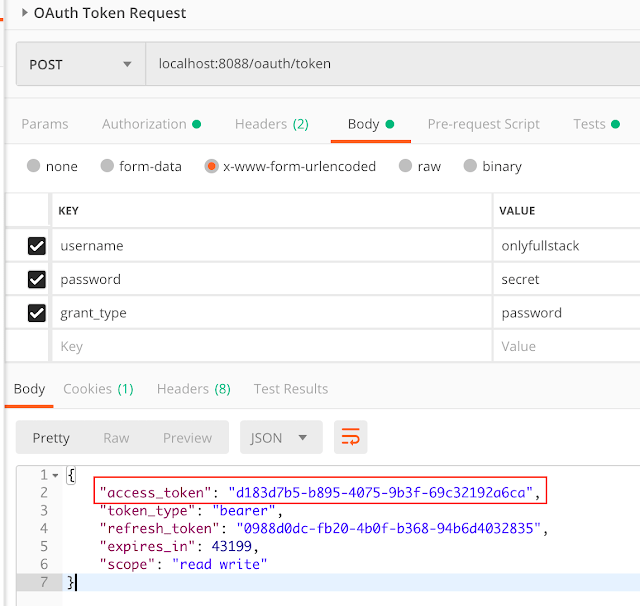This screenshot has width=640, height=606.
Task: Choose the raw body radio option
Action: [x=405, y=166]
